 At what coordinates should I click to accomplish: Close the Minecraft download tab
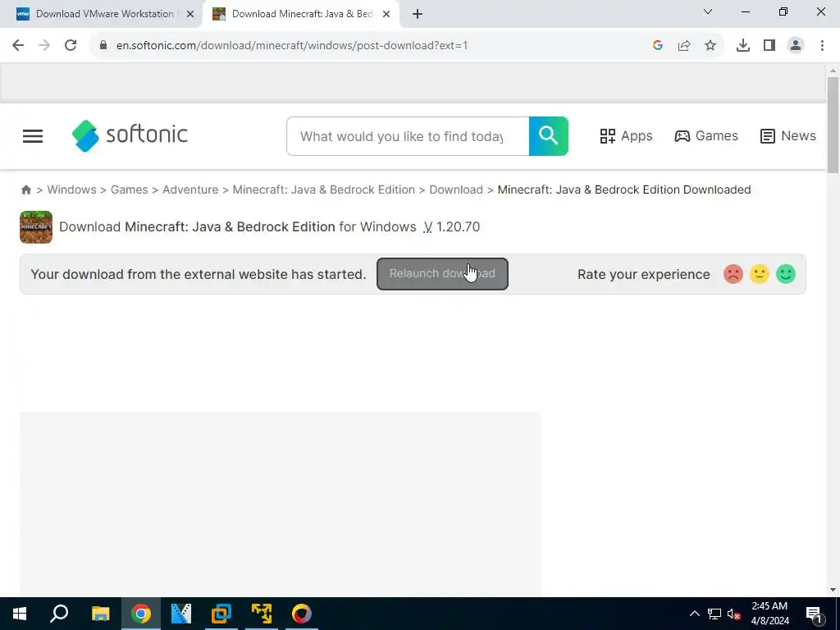(386, 15)
